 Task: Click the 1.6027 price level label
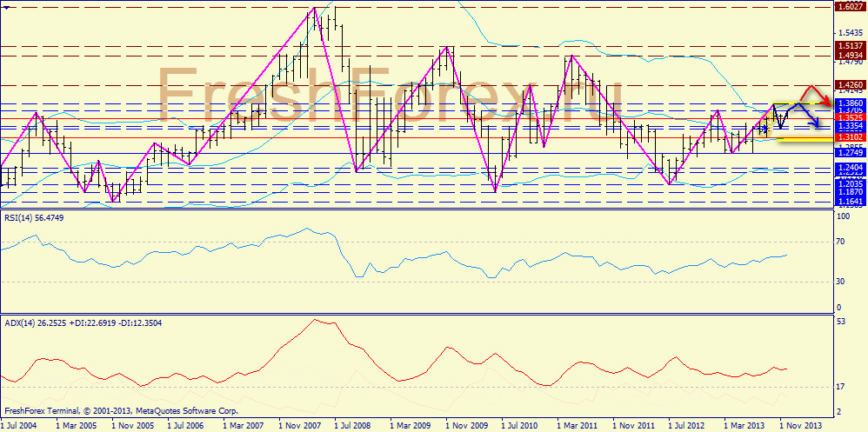click(x=849, y=6)
